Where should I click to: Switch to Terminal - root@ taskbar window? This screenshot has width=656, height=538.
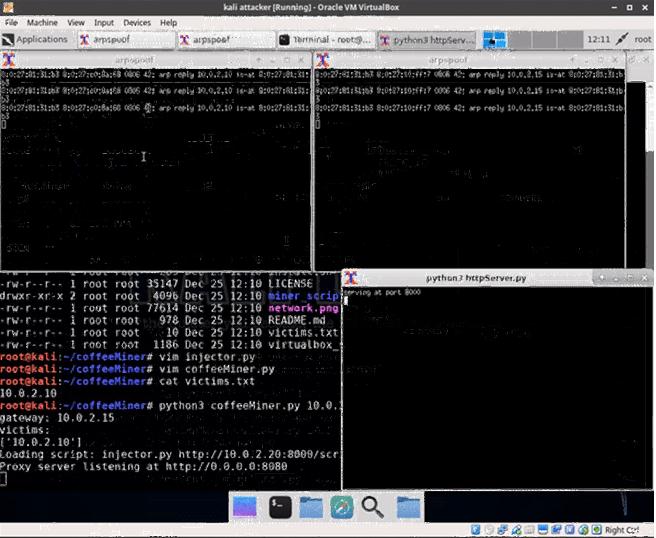(x=325, y=40)
